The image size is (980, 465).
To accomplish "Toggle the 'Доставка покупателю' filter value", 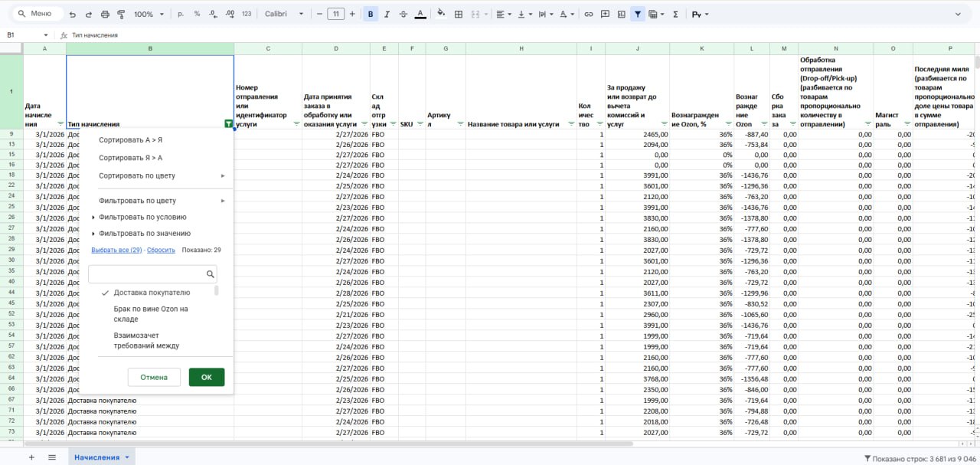I will click(152, 293).
